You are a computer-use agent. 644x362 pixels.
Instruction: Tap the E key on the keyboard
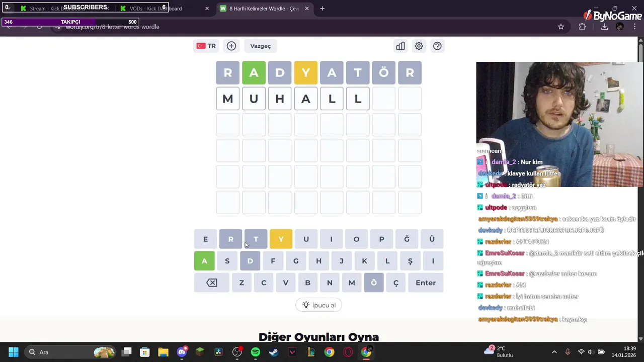pos(205,239)
